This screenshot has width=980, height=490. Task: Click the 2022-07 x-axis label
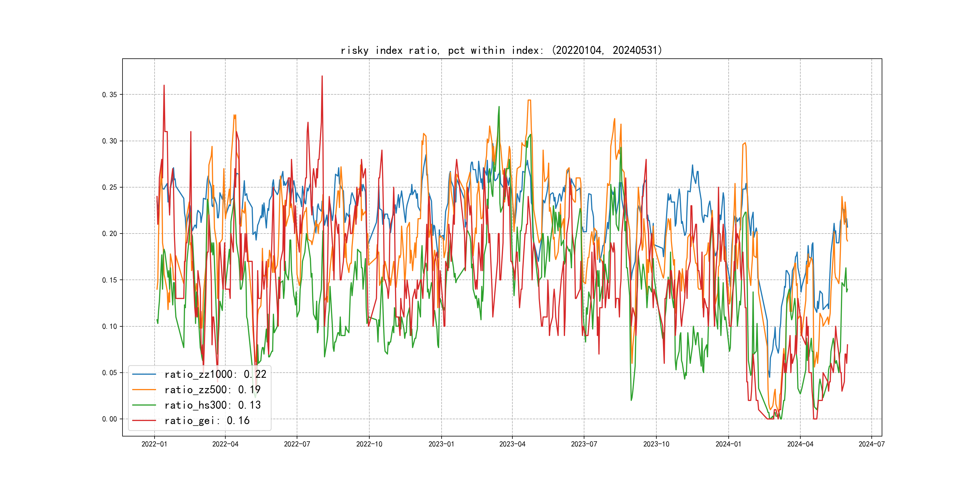pos(297,444)
